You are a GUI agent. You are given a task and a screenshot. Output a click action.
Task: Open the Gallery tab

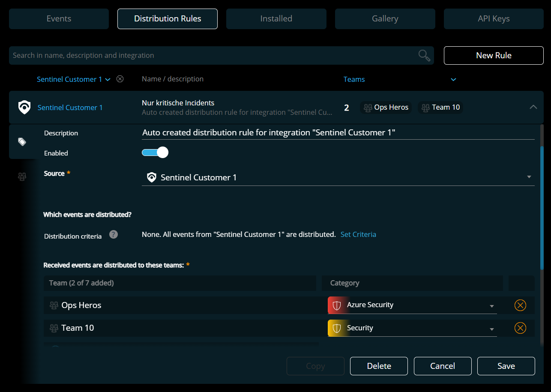pyautogui.click(x=385, y=19)
